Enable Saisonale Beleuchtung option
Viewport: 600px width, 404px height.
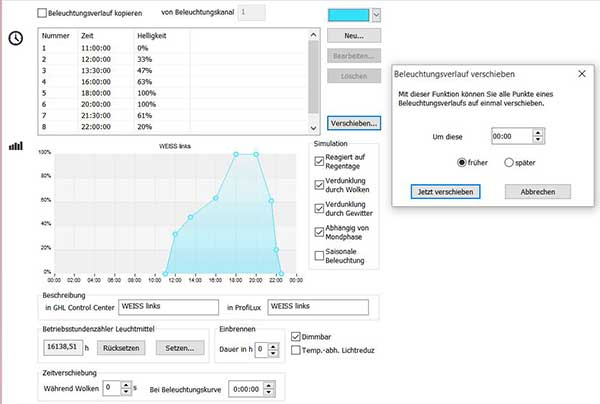319,255
